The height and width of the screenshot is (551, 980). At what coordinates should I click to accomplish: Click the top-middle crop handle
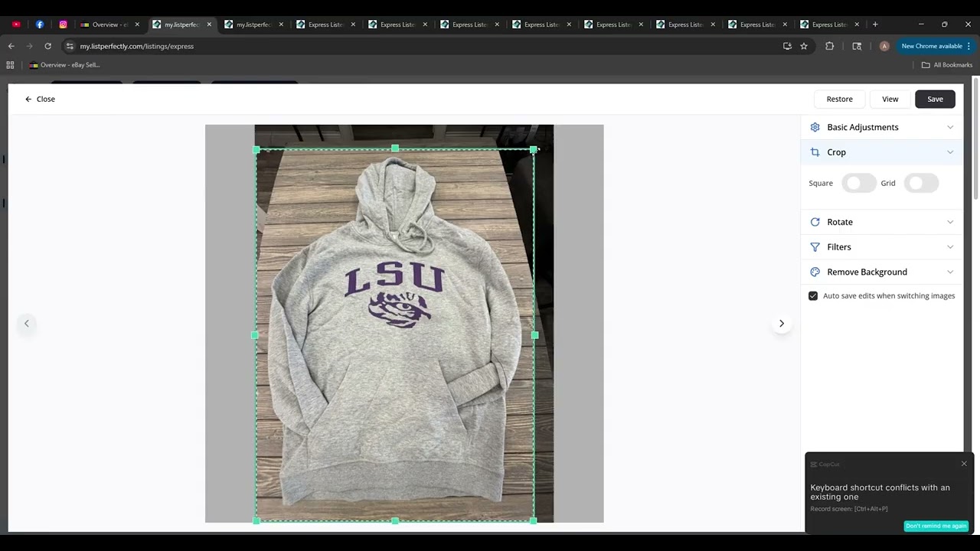(395, 148)
